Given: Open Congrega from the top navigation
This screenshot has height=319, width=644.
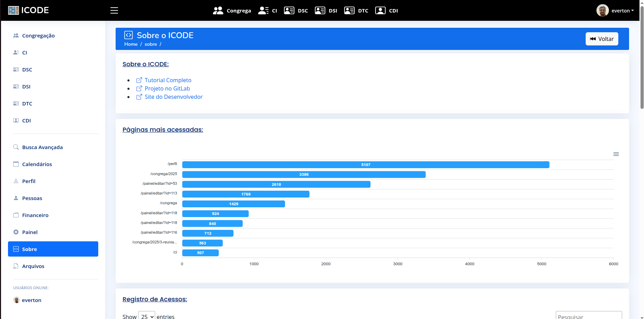Looking at the screenshot, I should click(x=232, y=10).
